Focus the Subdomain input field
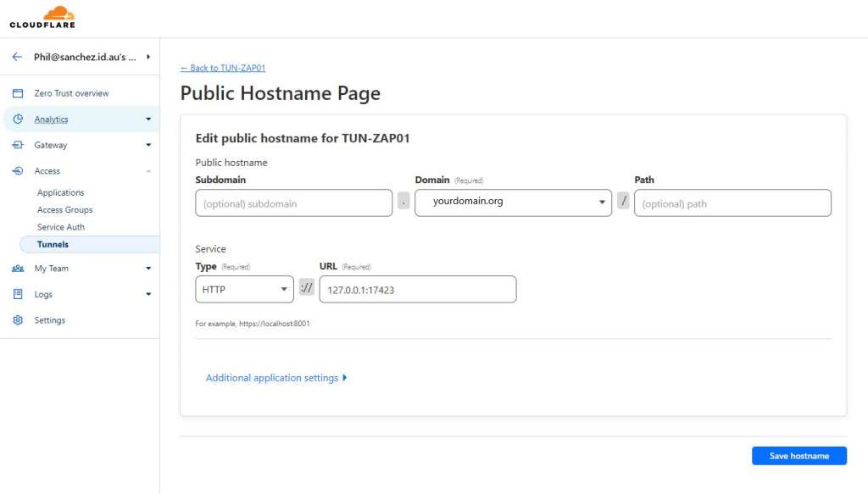The width and height of the screenshot is (868, 494). [x=294, y=203]
